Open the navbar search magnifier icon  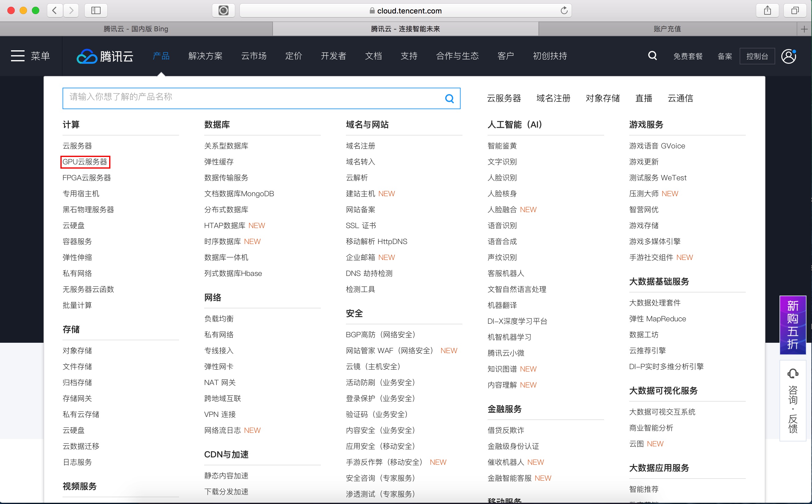pos(652,56)
